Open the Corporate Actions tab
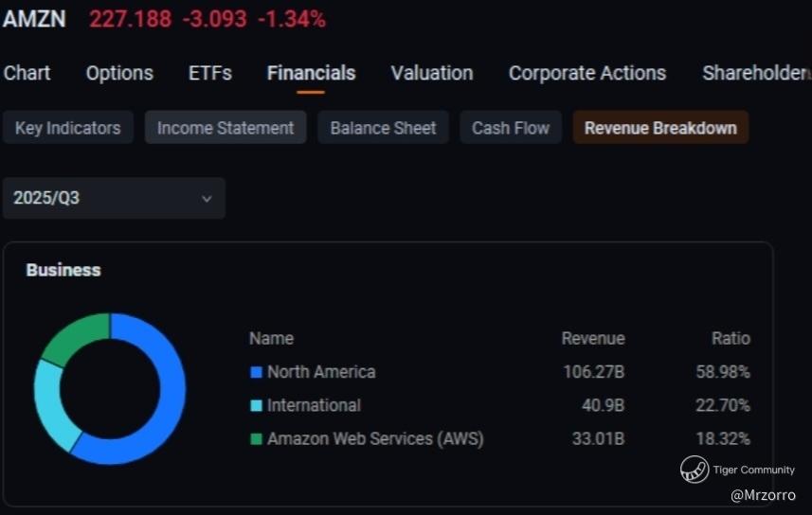Image resolution: width=812 pixels, height=515 pixels. coord(587,73)
